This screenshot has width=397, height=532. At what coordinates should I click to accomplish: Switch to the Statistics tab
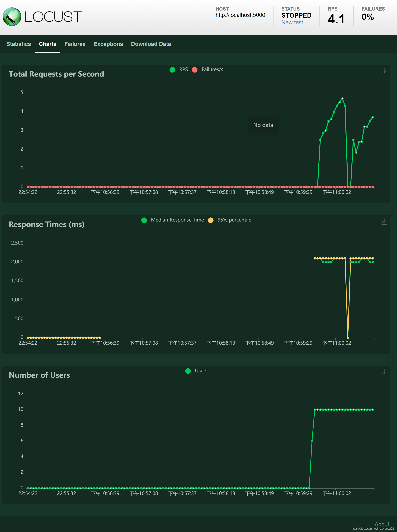[x=18, y=44]
